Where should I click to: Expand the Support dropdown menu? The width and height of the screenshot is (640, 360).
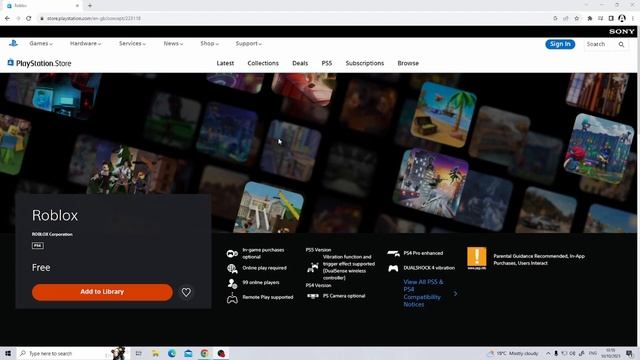coord(249,43)
